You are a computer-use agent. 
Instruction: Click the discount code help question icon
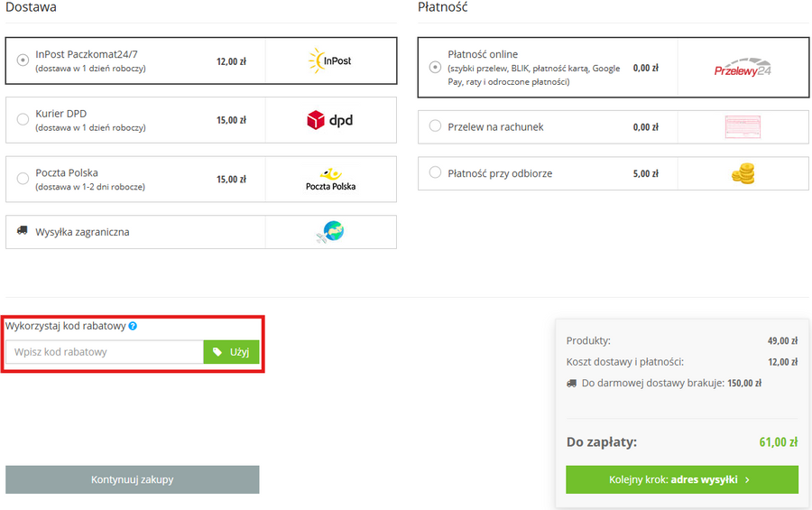[133, 326]
